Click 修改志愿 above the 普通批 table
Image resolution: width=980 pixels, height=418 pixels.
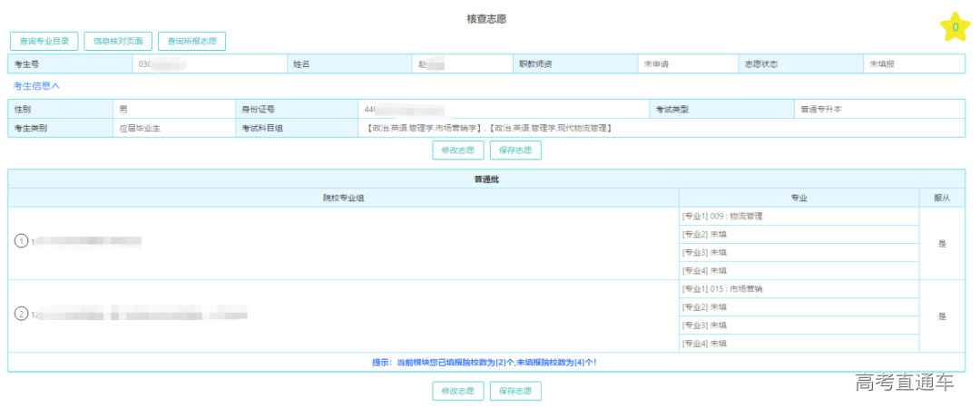(x=457, y=150)
